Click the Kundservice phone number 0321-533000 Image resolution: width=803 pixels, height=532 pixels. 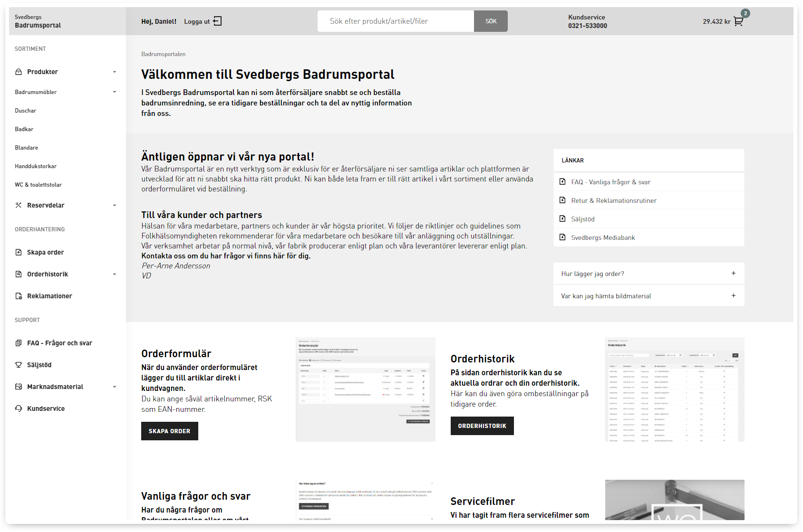point(588,26)
